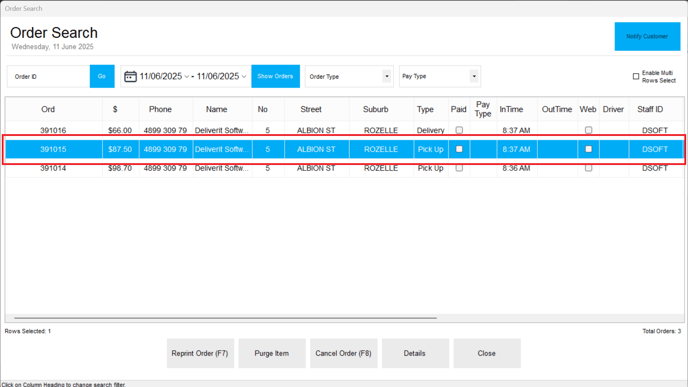Toggle the Web checkbox for order 391016
Image resolution: width=688 pixels, height=387 pixels.
point(588,130)
